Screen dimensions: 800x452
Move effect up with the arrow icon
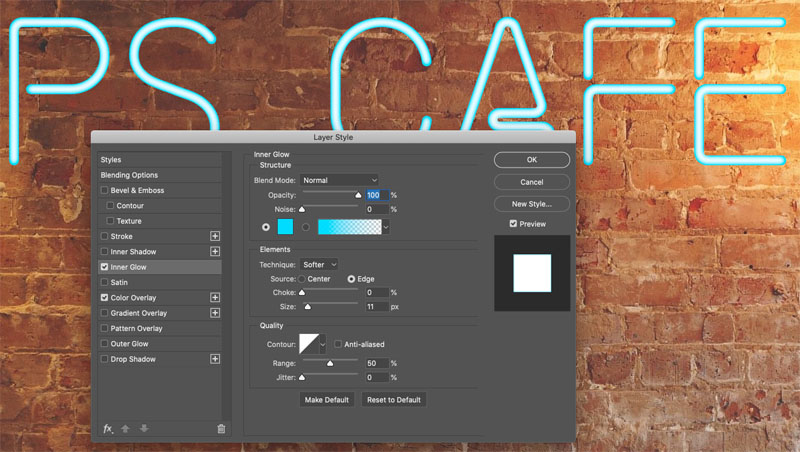[126, 429]
